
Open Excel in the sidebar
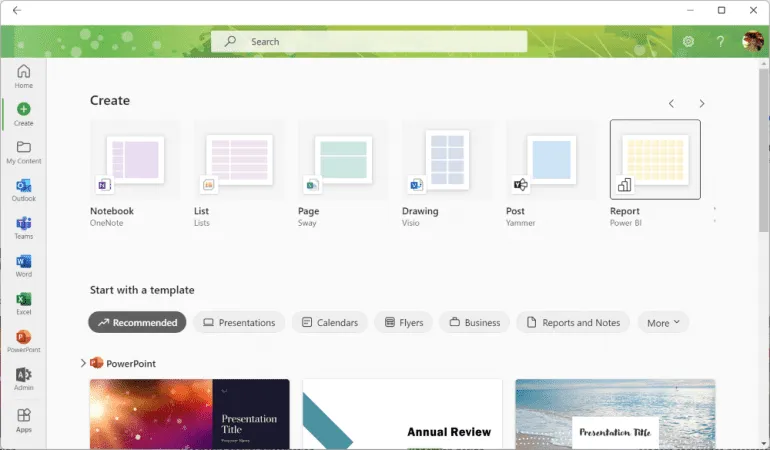click(x=23, y=303)
